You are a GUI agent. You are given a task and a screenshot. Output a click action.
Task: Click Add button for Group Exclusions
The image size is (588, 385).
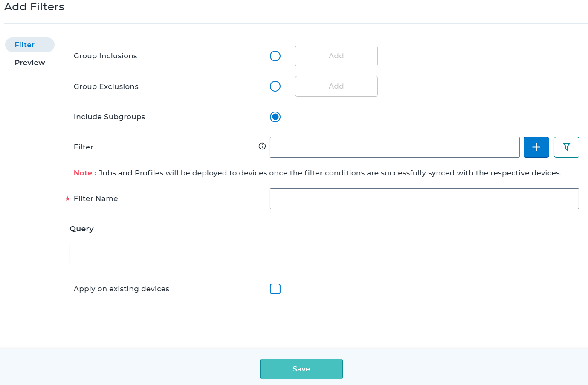coord(336,86)
